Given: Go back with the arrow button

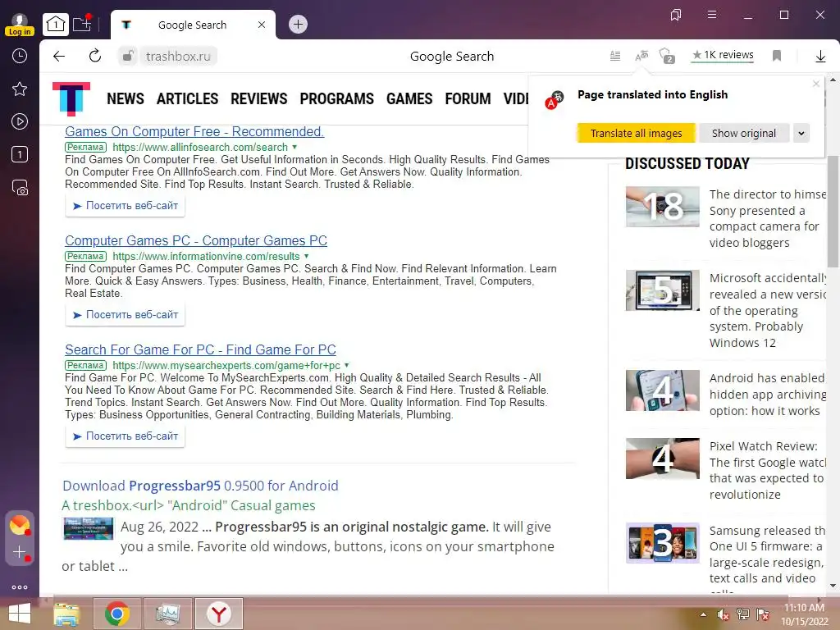Looking at the screenshot, I should click(x=59, y=57).
